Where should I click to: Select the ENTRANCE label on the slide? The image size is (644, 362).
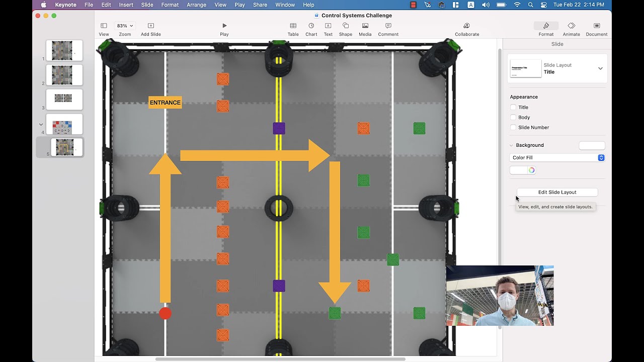click(x=165, y=103)
